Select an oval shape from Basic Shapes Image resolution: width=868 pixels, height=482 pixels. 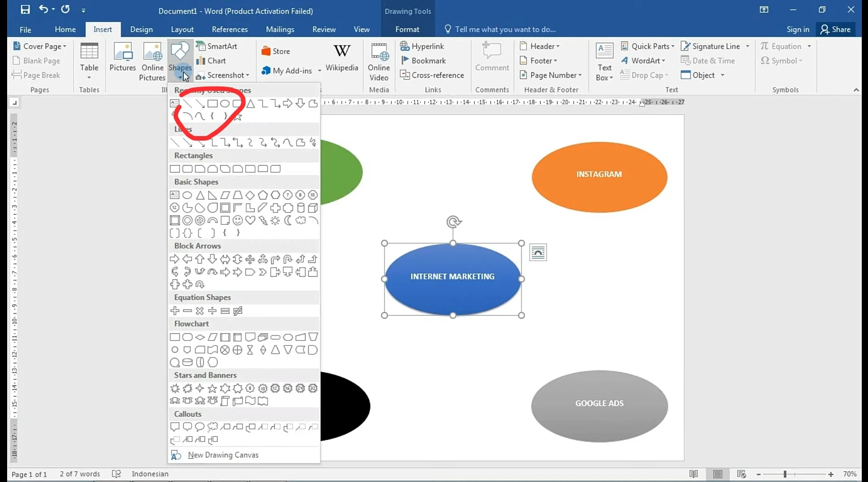coord(187,195)
